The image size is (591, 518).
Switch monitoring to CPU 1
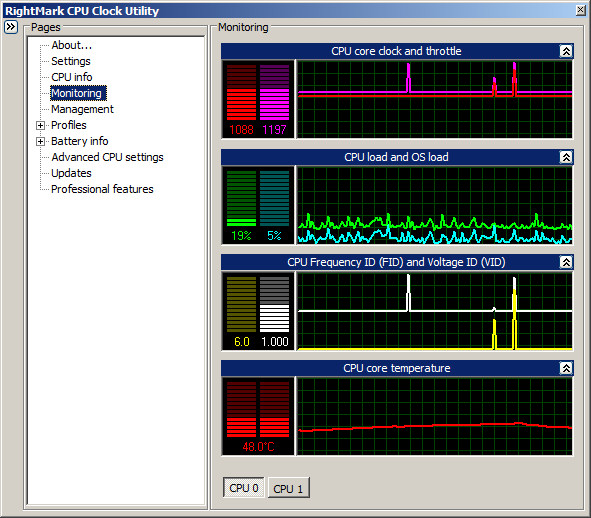288,488
